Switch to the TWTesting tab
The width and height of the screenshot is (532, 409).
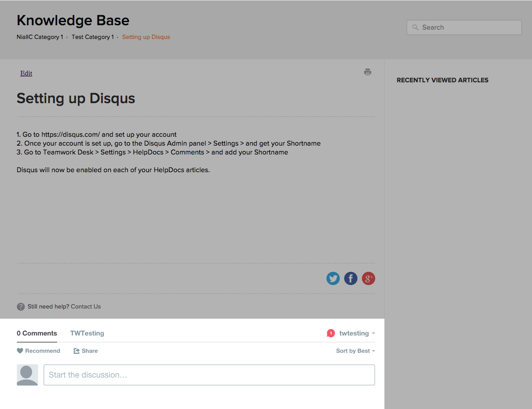[87, 333]
